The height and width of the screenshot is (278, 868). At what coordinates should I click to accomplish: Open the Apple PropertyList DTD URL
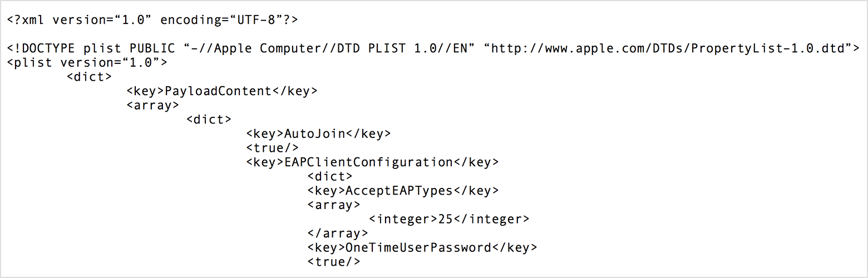point(667,48)
